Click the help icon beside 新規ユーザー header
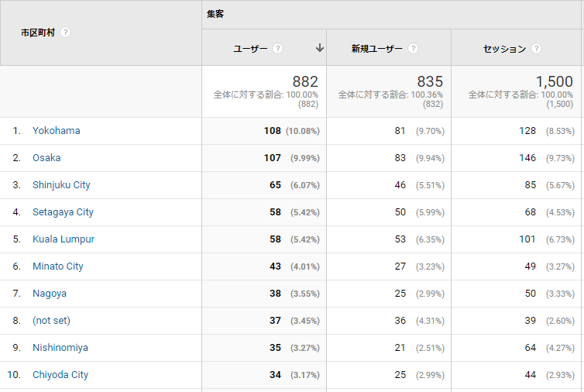 [x=413, y=49]
